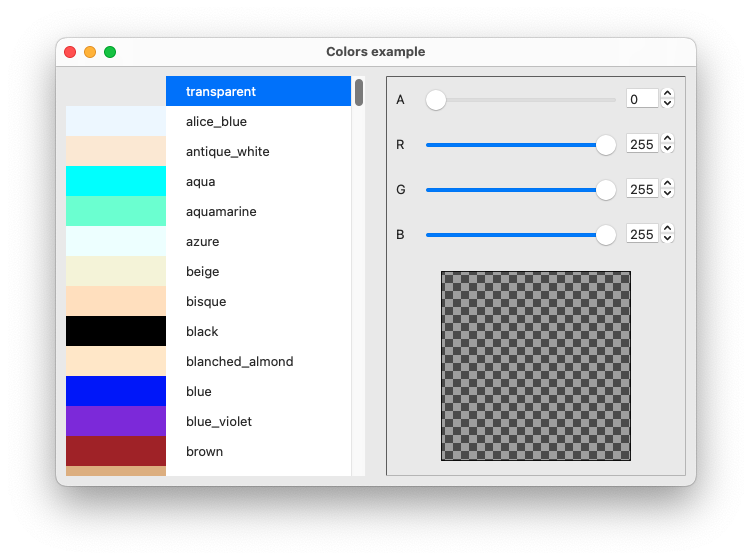The width and height of the screenshot is (752, 560).
Task: Click the aqua cyan color swatch
Action: 116,181
